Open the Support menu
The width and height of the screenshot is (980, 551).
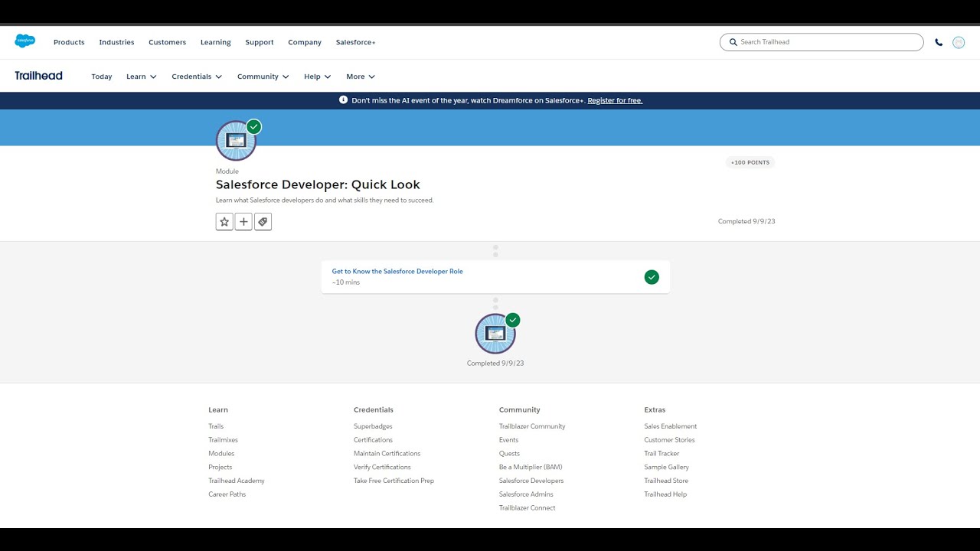tap(260, 42)
